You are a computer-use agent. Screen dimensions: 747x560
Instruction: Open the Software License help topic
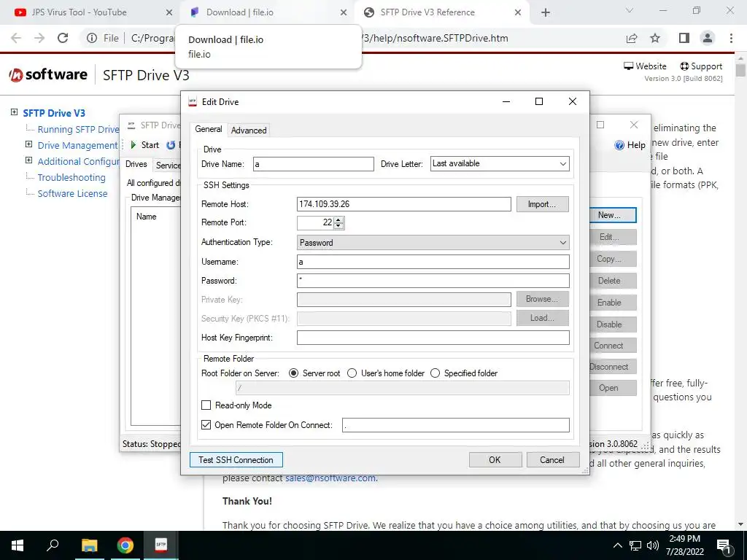click(x=72, y=193)
